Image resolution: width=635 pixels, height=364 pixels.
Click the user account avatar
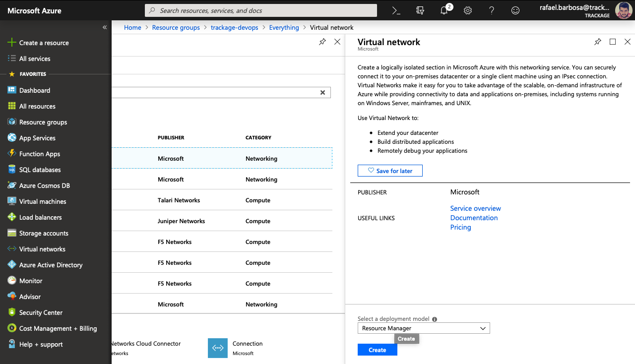[x=624, y=10]
